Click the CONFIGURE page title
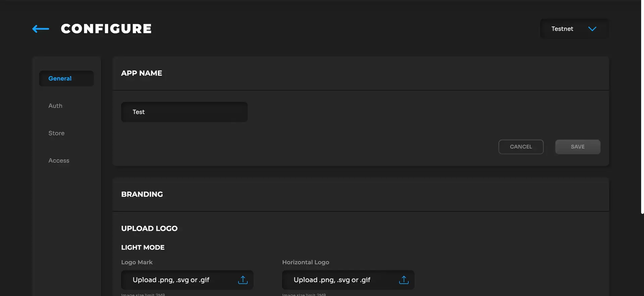644x296 pixels. [x=106, y=29]
